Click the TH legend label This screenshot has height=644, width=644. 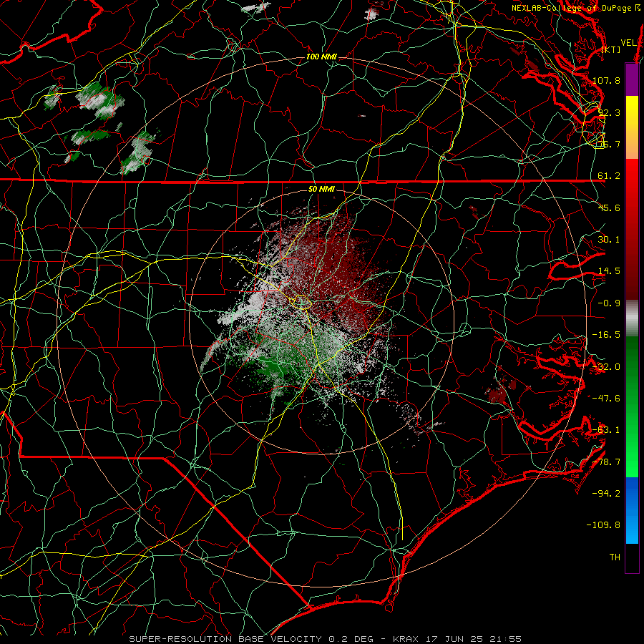coord(615,557)
